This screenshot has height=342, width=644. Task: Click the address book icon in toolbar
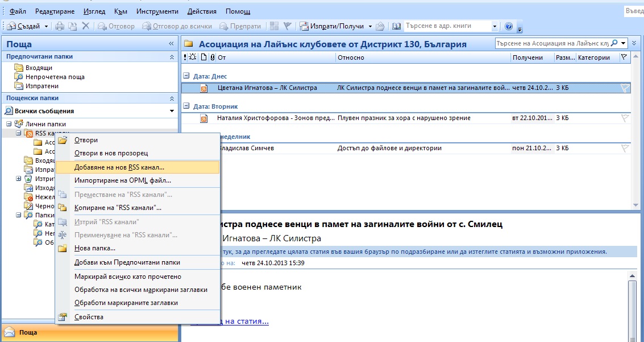[x=396, y=26]
